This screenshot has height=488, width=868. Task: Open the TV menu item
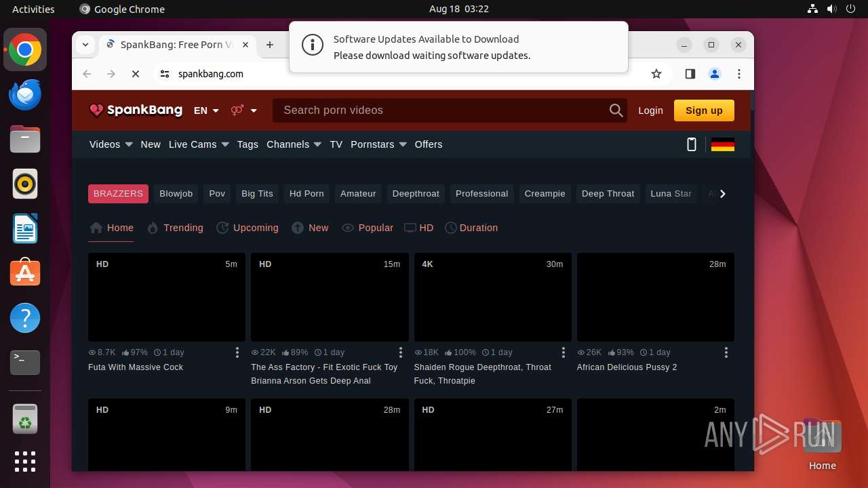(x=336, y=144)
